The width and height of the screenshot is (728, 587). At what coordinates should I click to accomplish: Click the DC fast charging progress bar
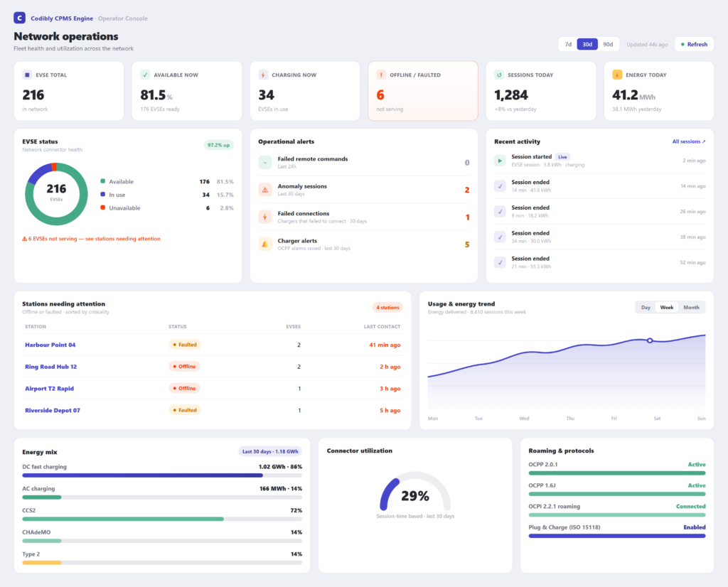(x=162, y=475)
